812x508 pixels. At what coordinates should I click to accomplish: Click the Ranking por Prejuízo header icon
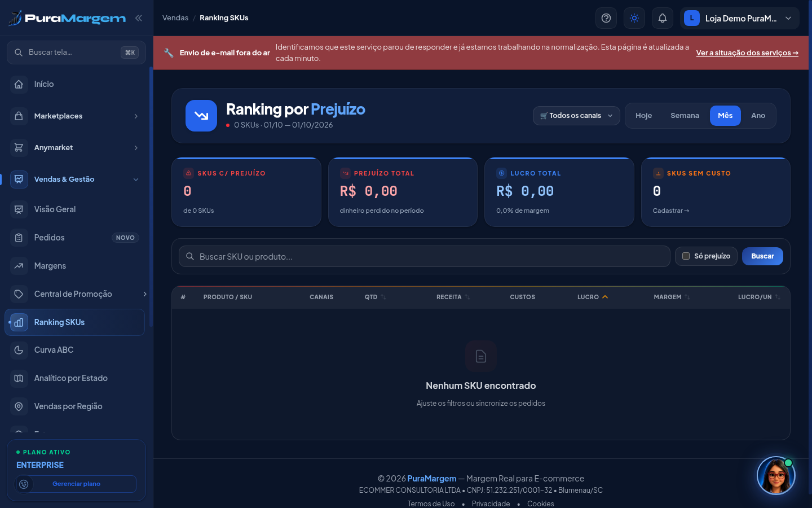point(201,116)
